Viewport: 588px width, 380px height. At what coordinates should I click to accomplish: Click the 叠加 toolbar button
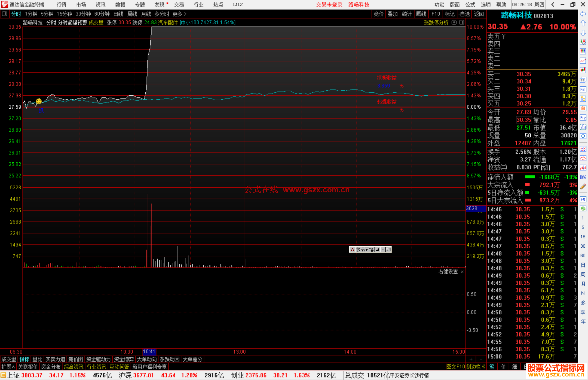point(393,14)
